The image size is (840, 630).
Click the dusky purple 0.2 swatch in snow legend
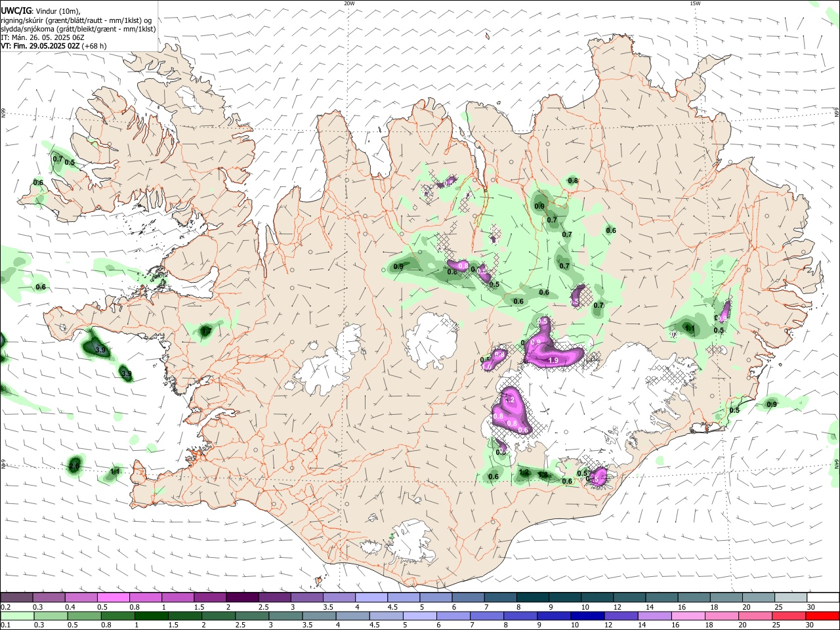(16, 597)
